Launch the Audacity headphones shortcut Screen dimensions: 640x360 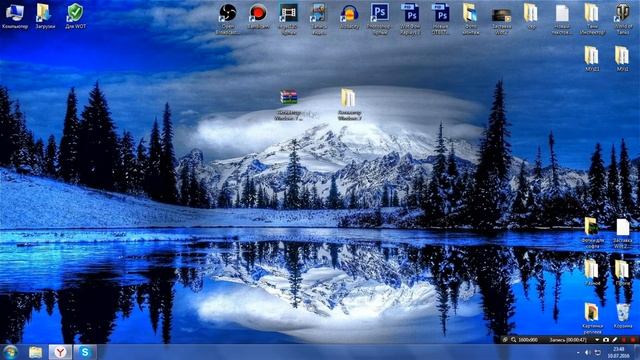pos(349,16)
